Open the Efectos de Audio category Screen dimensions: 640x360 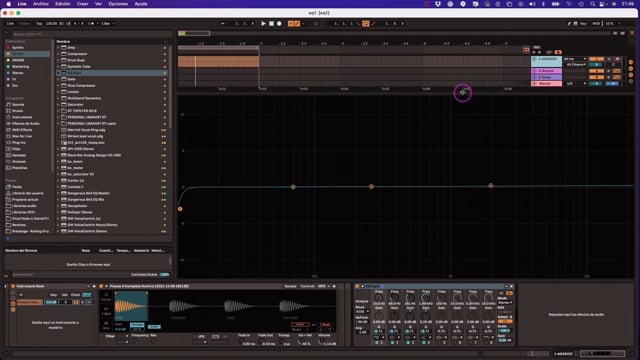pos(26,124)
